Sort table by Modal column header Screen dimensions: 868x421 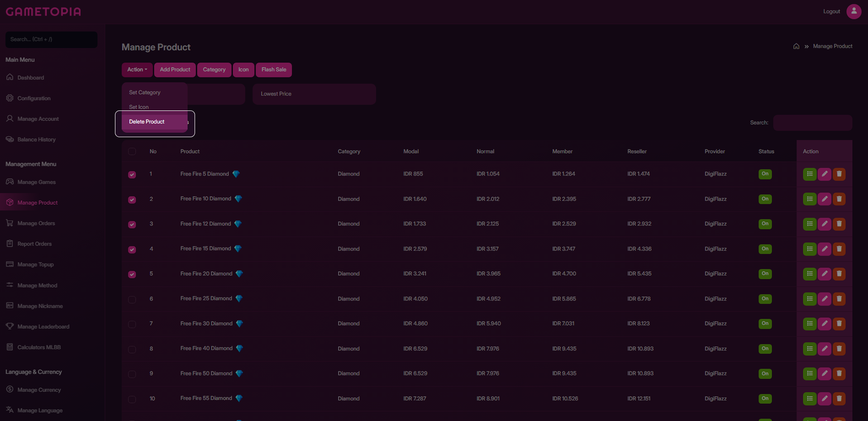(411, 151)
